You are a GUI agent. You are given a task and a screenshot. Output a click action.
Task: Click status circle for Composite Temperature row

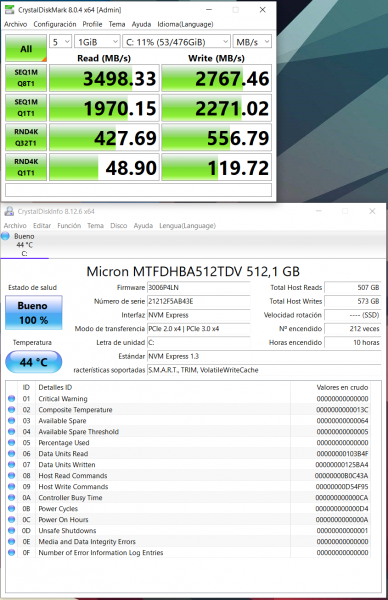(x=11, y=409)
